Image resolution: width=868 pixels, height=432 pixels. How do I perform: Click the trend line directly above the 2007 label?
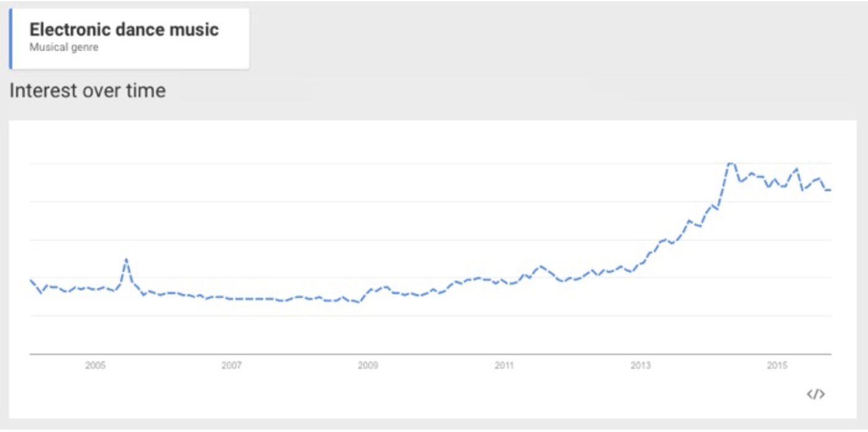tap(231, 299)
